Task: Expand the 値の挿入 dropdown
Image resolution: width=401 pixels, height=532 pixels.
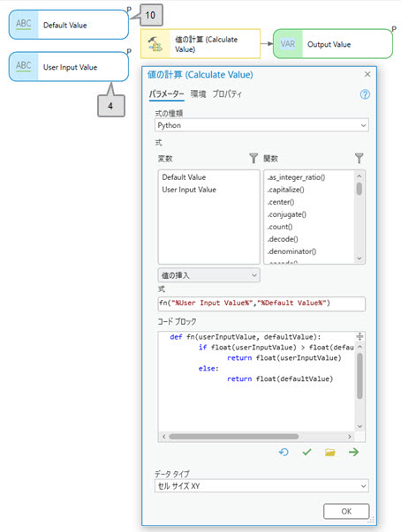Action: [x=208, y=275]
